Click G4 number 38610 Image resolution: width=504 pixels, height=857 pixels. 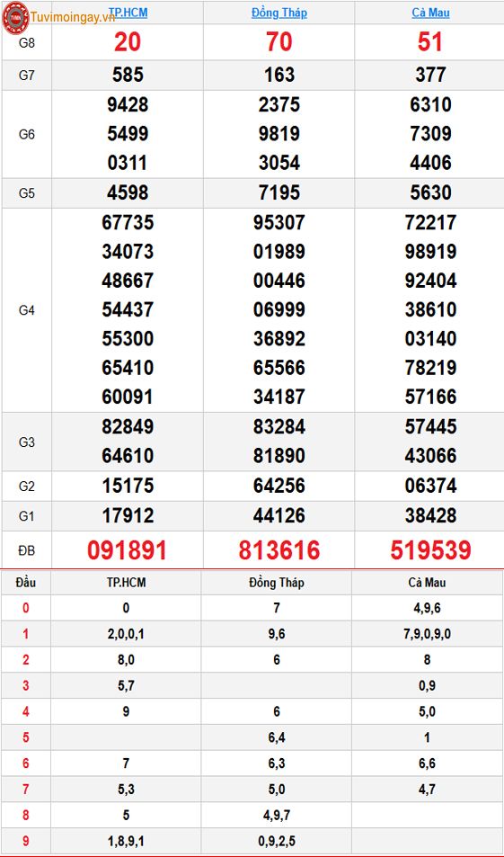pyautogui.click(x=430, y=309)
